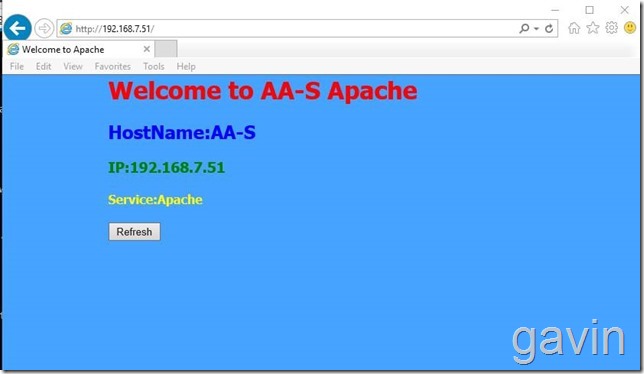Click the heading Welcome to AA-S Apache
The height and width of the screenshot is (374, 644).
(x=263, y=91)
